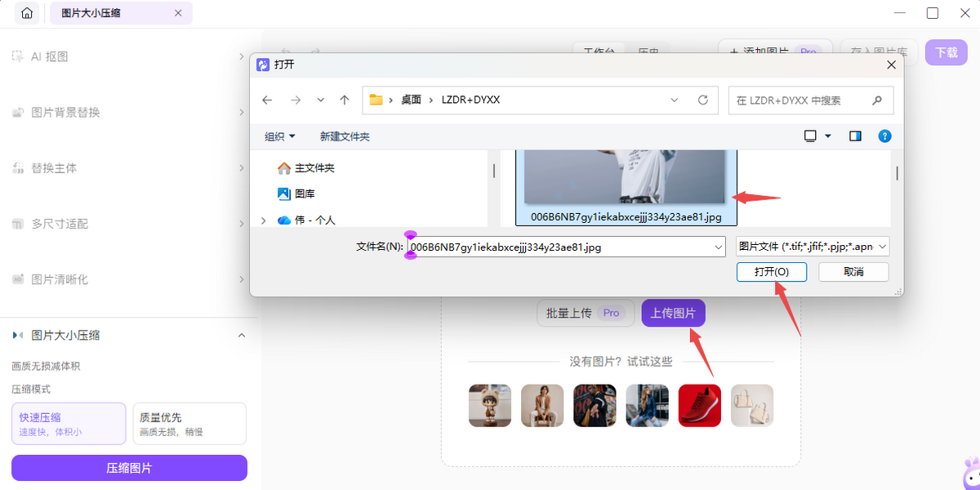Expand the AI 抠图 chevron
980x490 pixels.
(242, 56)
